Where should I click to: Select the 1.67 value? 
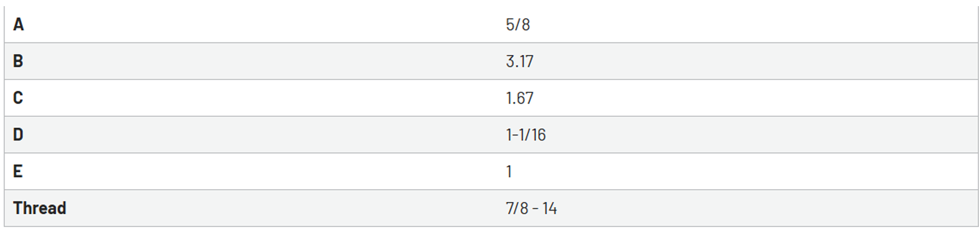pos(520,98)
